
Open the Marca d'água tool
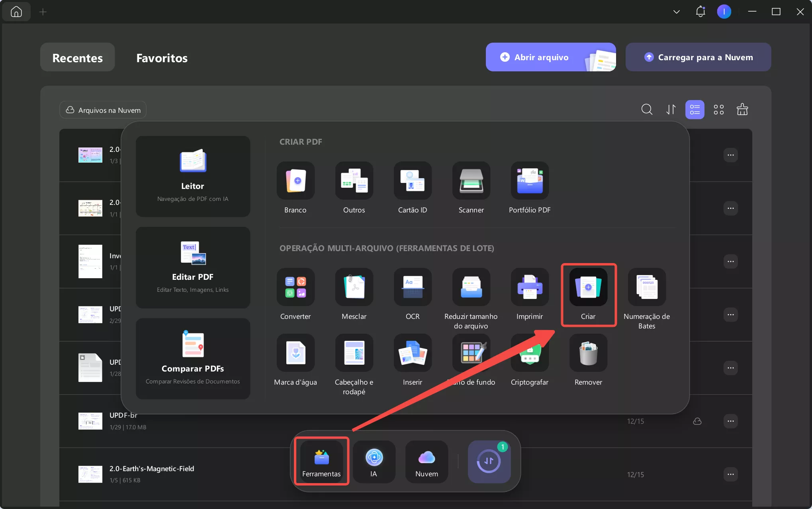[295, 354]
